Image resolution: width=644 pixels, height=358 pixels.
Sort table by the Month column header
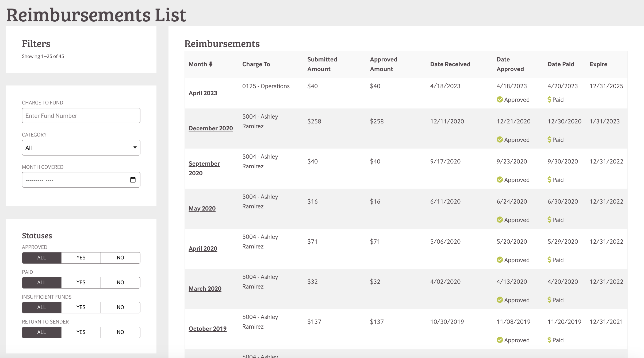[198, 64]
